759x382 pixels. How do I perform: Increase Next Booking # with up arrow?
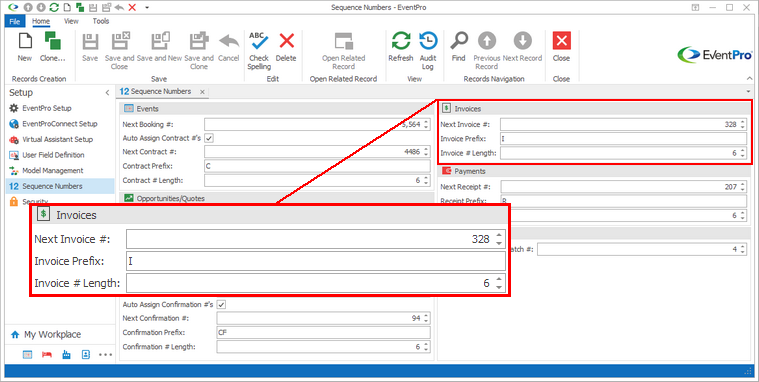[426, 122]
